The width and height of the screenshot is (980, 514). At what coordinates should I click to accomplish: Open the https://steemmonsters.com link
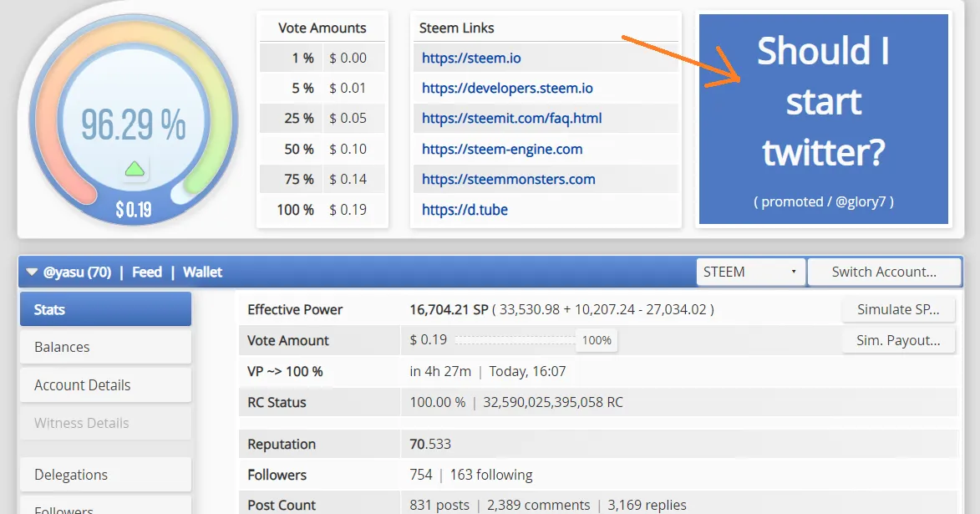coord(508,180)
